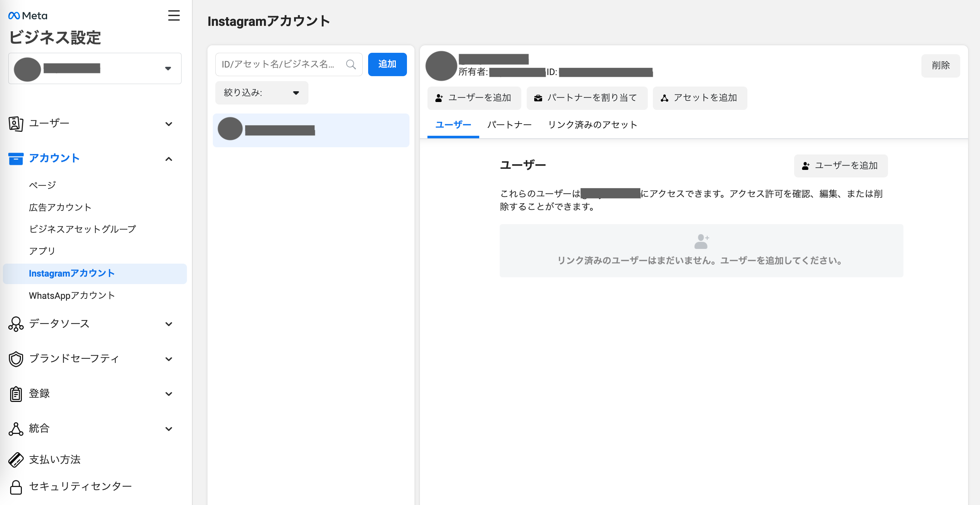This screenshot has width=980, height=505.
Task: Click the 支払い方法 card icon
Action: 15,460
